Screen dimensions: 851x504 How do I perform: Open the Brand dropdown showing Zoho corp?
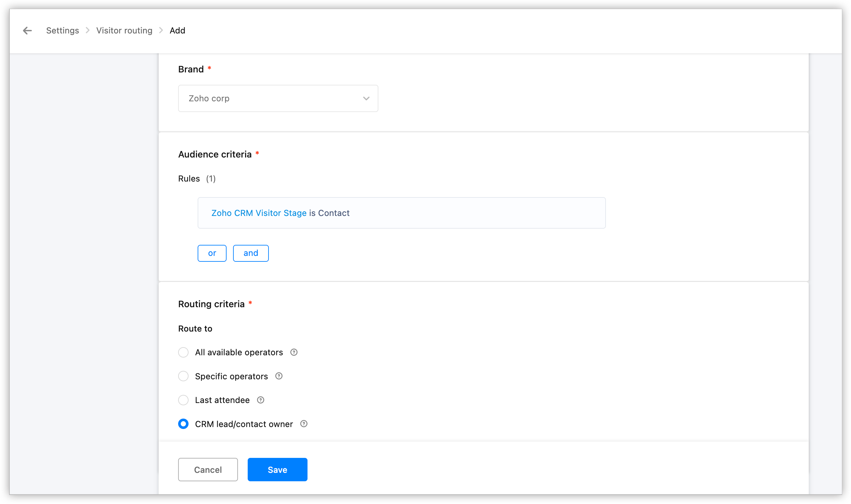[272, 98]
